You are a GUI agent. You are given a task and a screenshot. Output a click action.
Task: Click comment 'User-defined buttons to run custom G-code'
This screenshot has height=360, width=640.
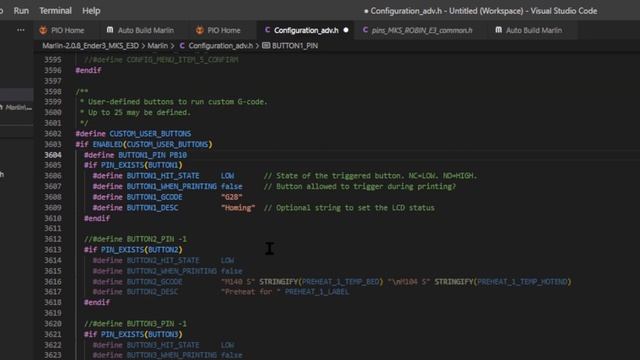click(178, 102)
